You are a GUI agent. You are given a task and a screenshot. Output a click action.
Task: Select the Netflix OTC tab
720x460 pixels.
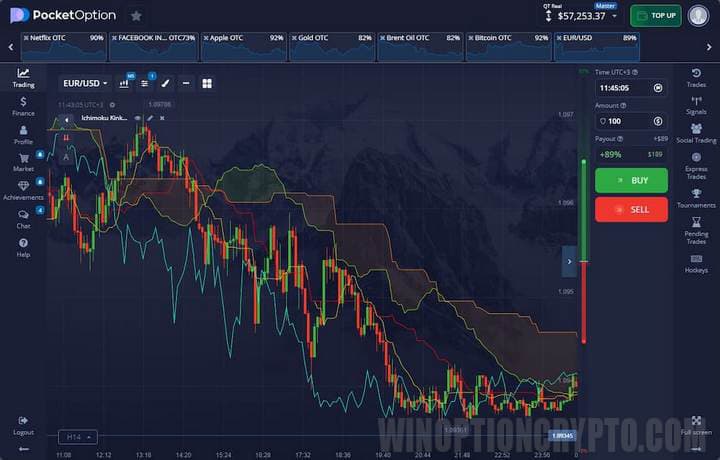coord(64,46)
